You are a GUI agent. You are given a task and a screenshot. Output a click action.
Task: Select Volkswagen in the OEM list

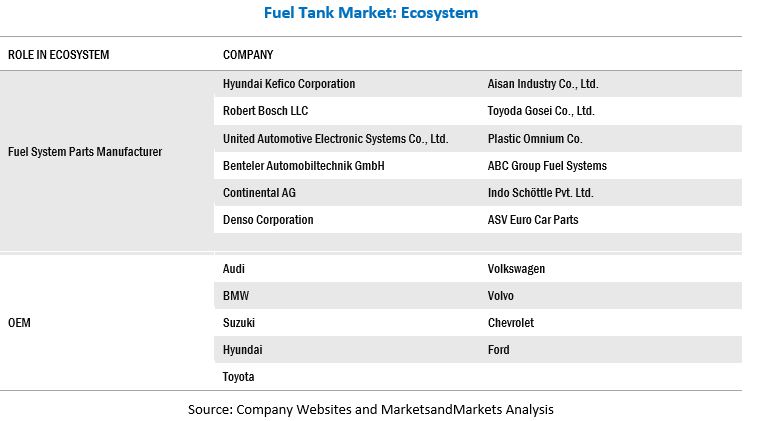pyautogui.click(x=516, y=269)
